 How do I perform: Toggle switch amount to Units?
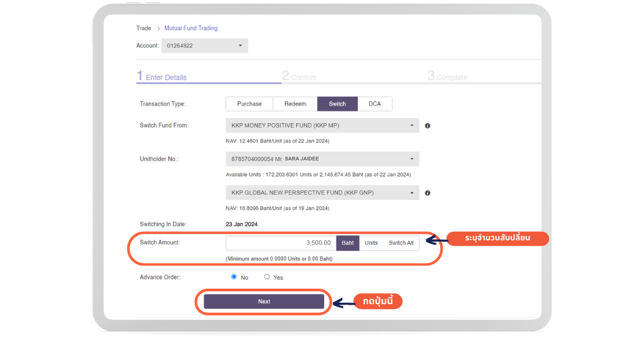371,243
